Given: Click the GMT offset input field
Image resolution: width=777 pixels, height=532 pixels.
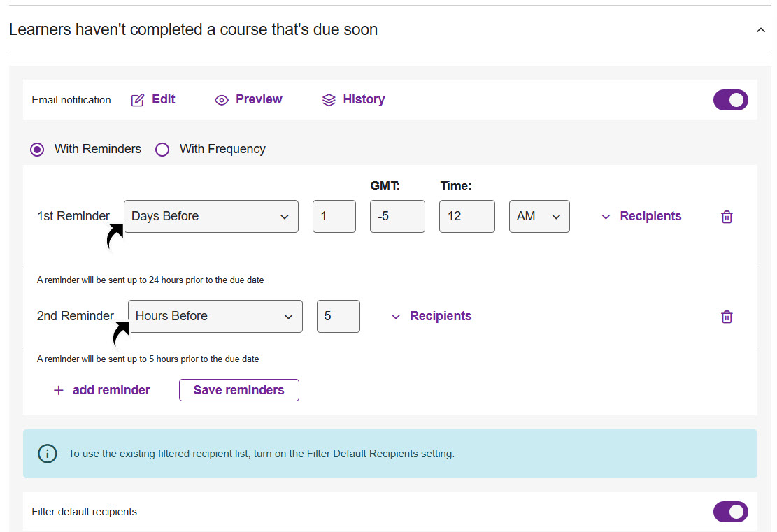Looking at the screenshot, I should (397, 216).
